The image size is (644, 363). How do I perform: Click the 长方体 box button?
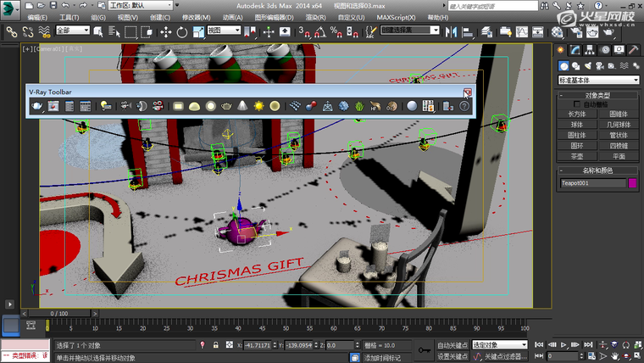pos(576,113)
